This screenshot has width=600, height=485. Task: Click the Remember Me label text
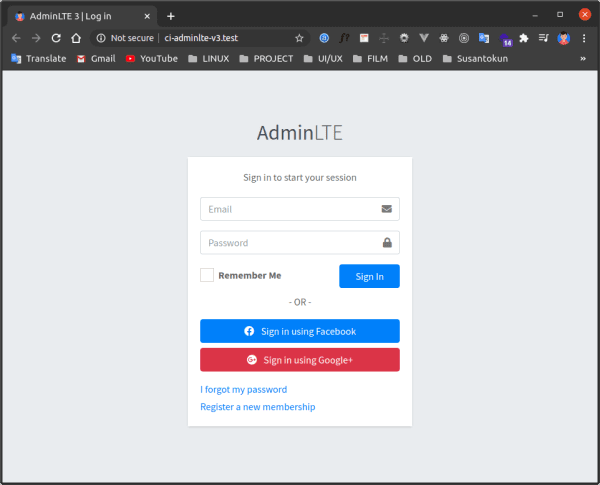[x=250, y=276]
